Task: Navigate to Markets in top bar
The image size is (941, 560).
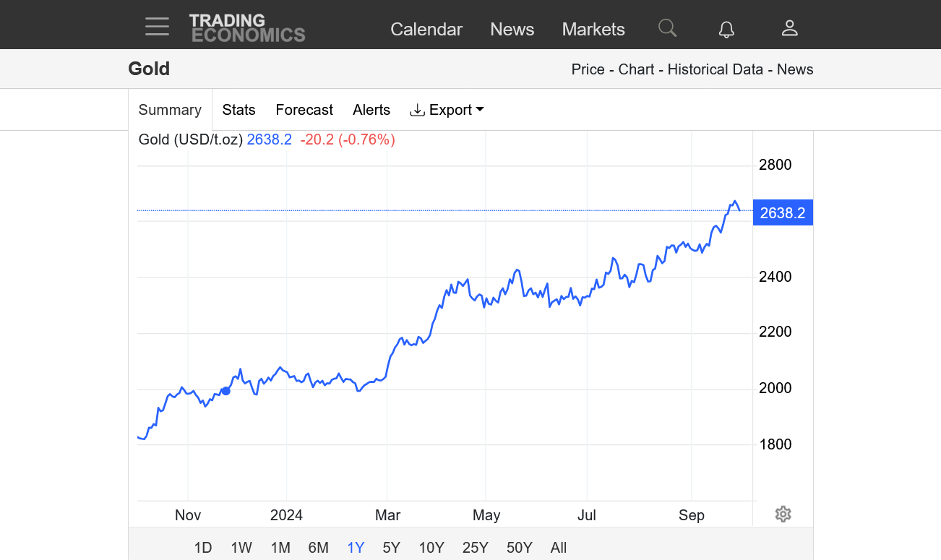Action: tap(593, 30)
